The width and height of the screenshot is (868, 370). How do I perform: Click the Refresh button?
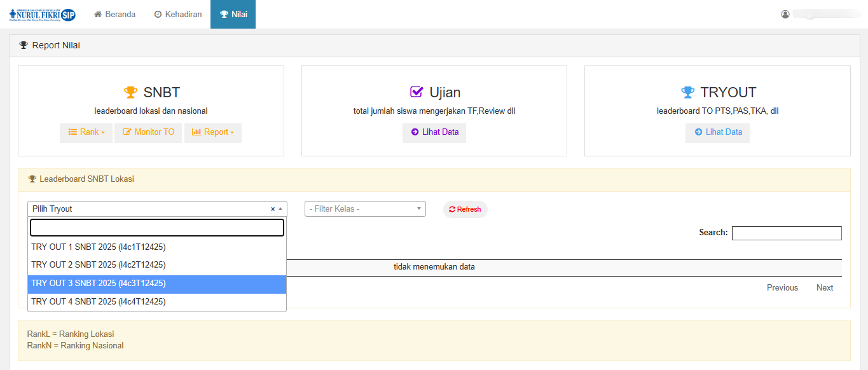[465, 209]
